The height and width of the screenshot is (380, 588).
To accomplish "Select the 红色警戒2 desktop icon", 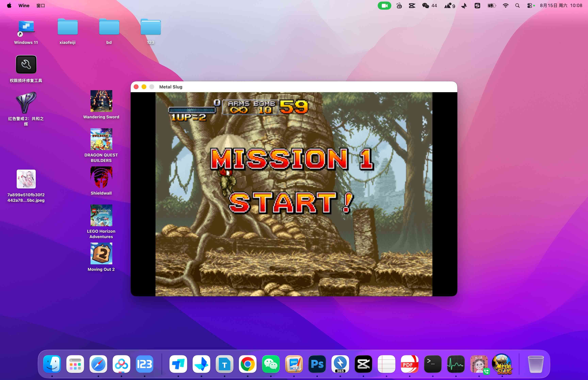I will [x=26, y=102].
